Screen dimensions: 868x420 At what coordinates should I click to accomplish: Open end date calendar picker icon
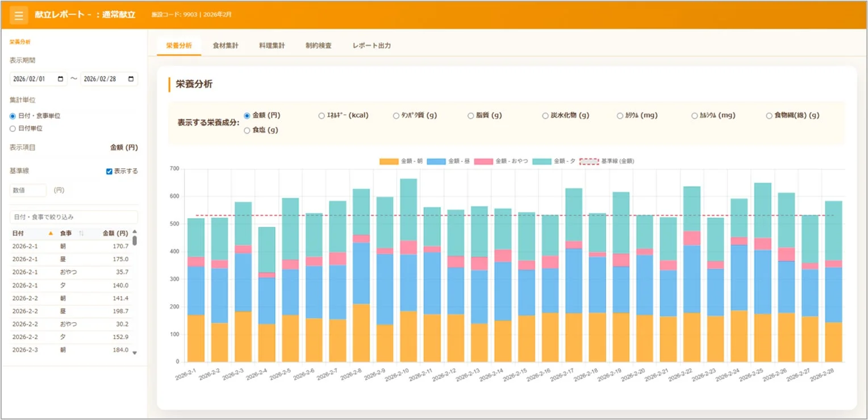tap(131, 79)
